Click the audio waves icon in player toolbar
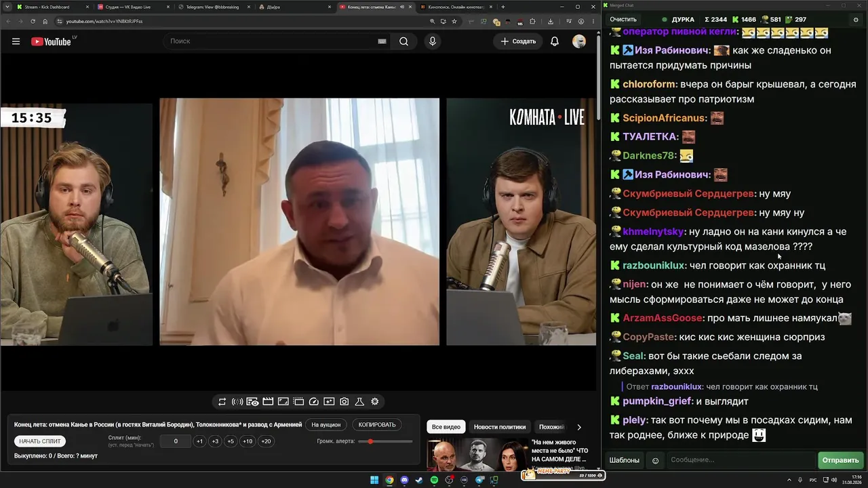The height and width of the screenshot is (488, 868). click(237, 402)
